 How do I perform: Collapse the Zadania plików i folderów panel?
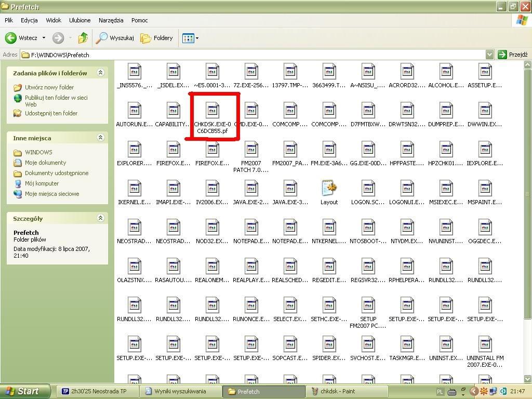click(101, 73)
